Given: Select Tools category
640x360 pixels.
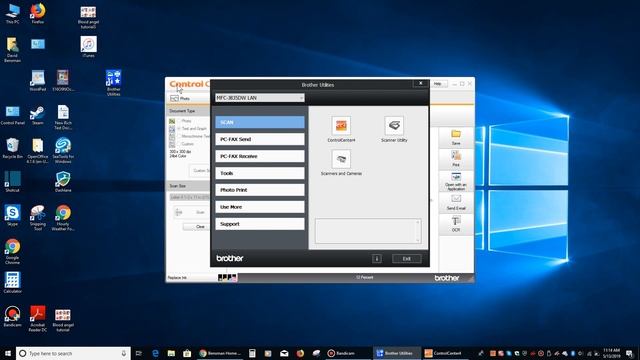Looking at the screenshot, I should (x=260, y=173).
